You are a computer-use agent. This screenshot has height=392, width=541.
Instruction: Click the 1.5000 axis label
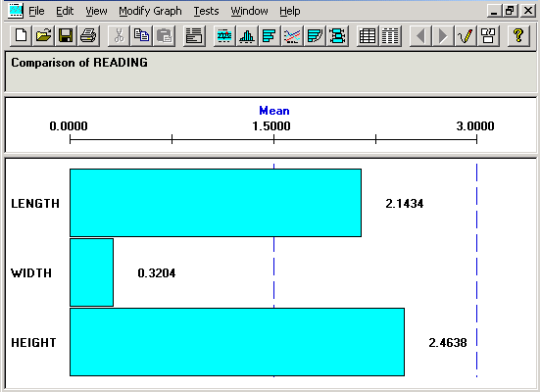271,126
